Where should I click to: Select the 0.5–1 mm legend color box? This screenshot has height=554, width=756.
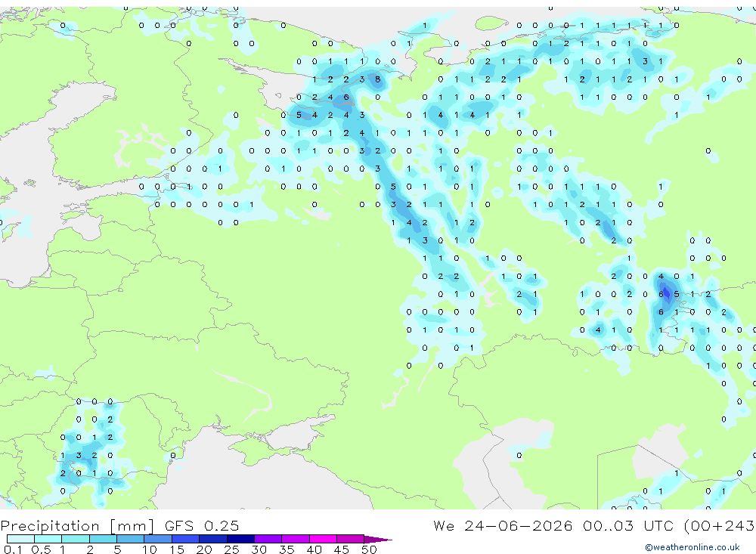[x=48, y=539]
